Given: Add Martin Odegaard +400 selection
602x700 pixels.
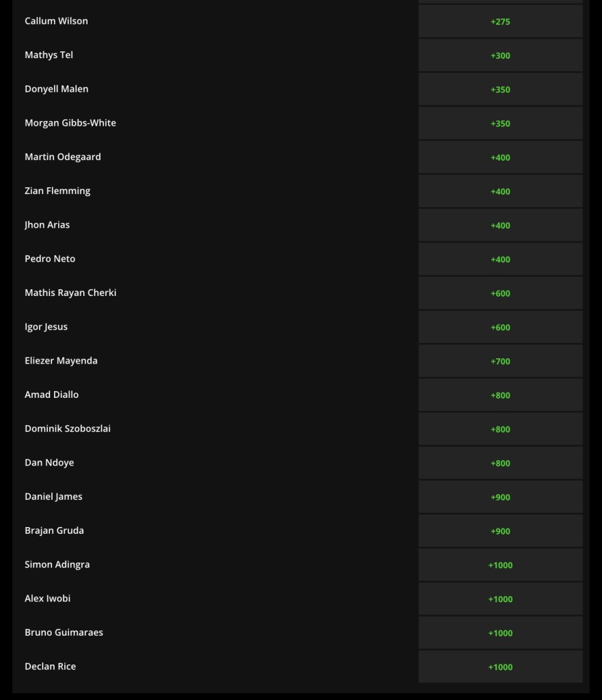Looking at the screenshot, I should tap(500, 157).
